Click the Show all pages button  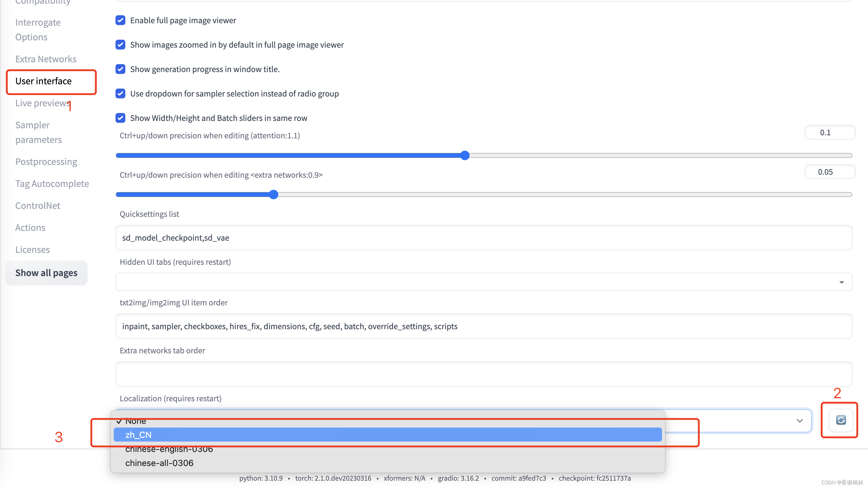click(46, 272)
